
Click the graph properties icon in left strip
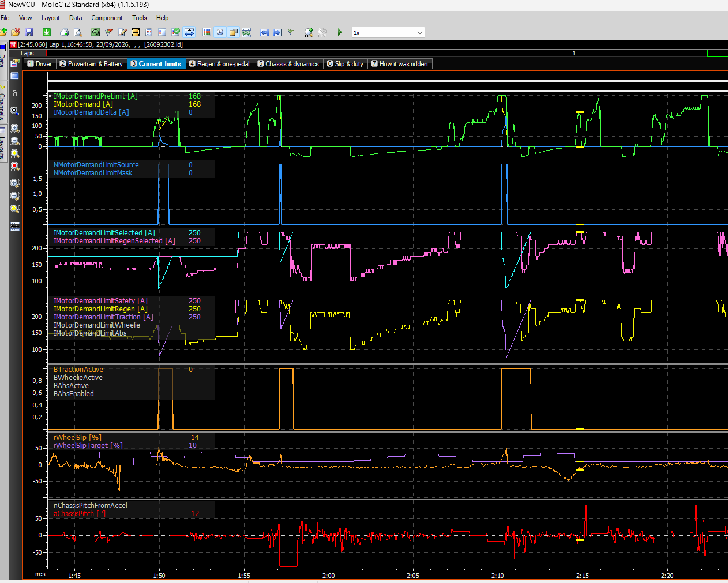[x=15, y=63]
